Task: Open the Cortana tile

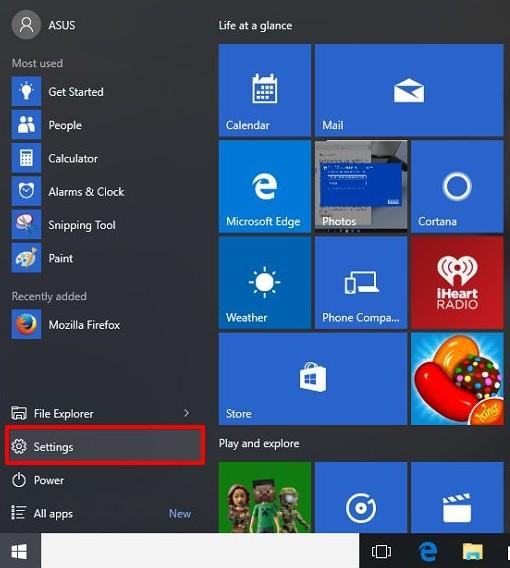Action: [x=457, y=187]
